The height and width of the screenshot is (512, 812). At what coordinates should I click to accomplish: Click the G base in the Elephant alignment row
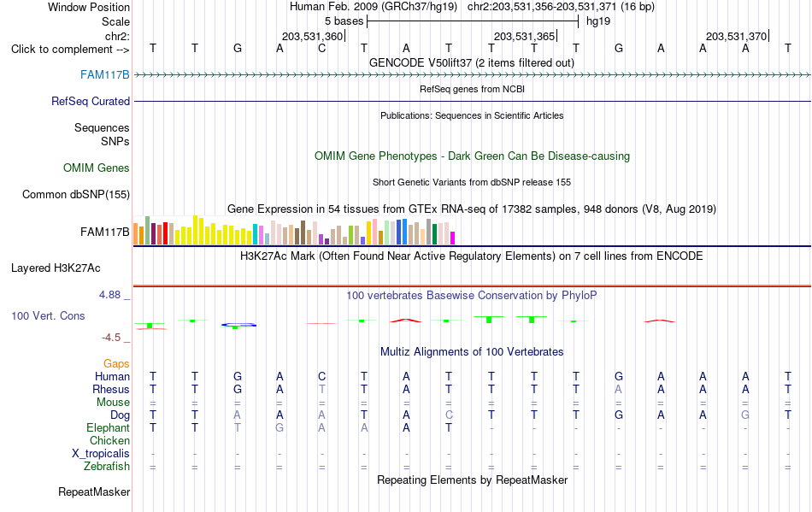[x=279, y=428]
